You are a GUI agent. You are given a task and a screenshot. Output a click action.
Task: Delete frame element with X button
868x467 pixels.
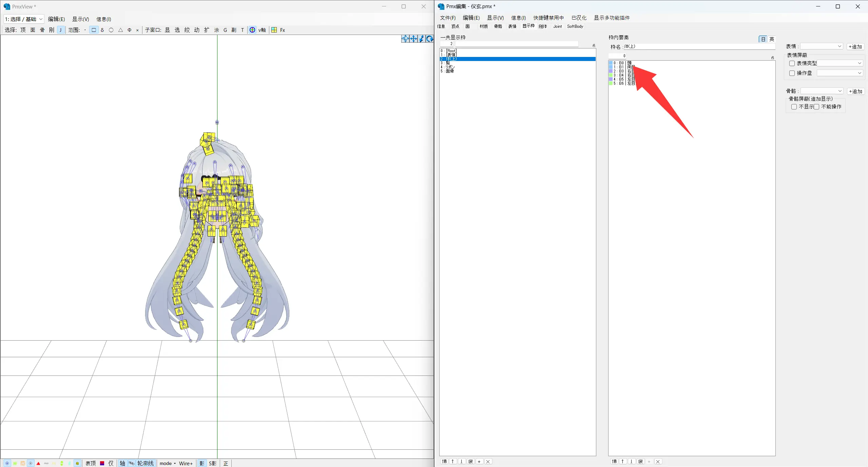pyautogui.click(x=658, y=461)
